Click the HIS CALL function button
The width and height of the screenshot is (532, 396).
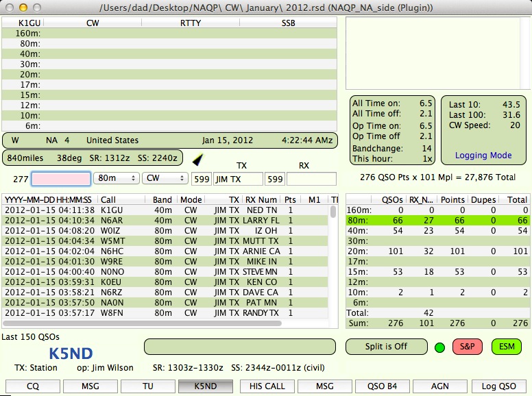click(267, 386)
